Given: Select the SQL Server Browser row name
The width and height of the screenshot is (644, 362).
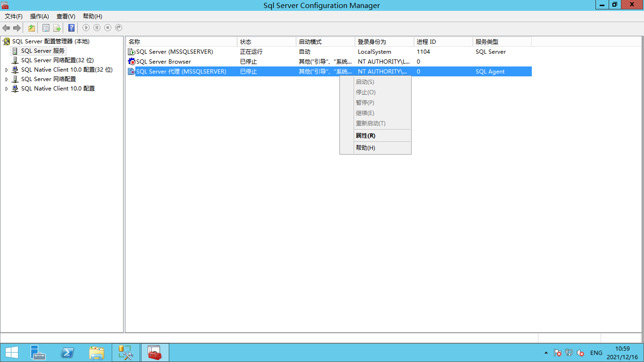Looking at the screenshot, I should tap(164, 62).
